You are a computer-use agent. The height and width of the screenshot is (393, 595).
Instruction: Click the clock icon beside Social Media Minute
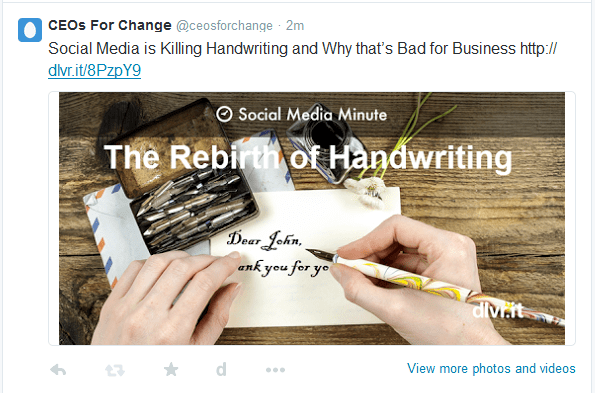pyautogui.click(x=224, y=114)
